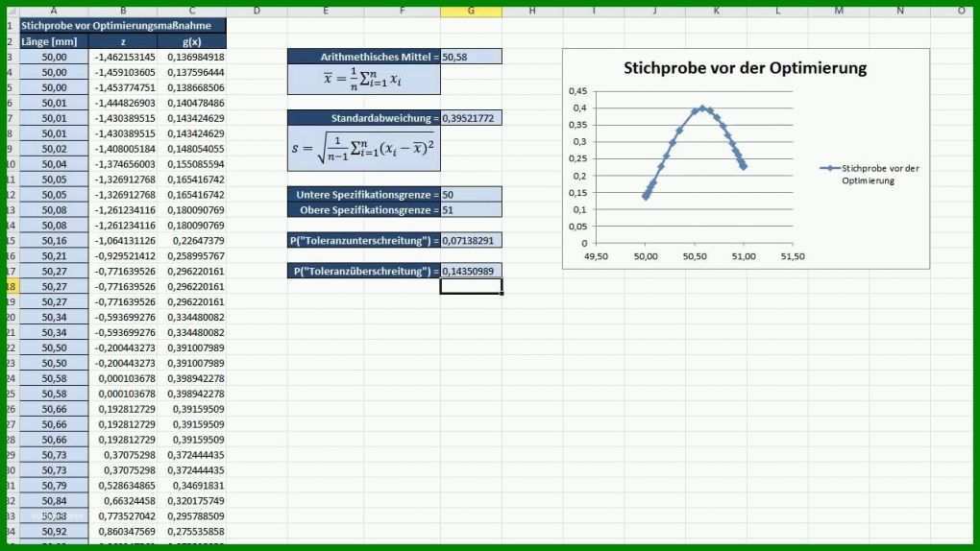Select the arithmetic mean formula image
This screenshot has width=980, height=551.
pos(364,80)
